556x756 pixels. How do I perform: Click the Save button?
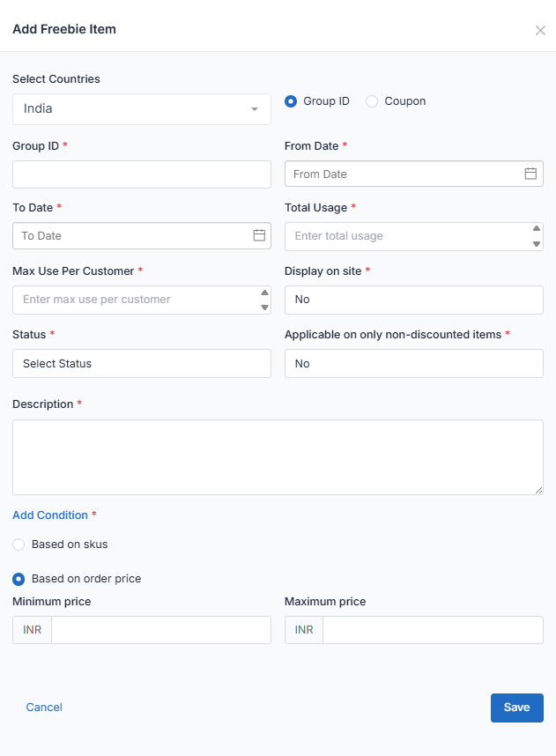click(x=516, y=708)
